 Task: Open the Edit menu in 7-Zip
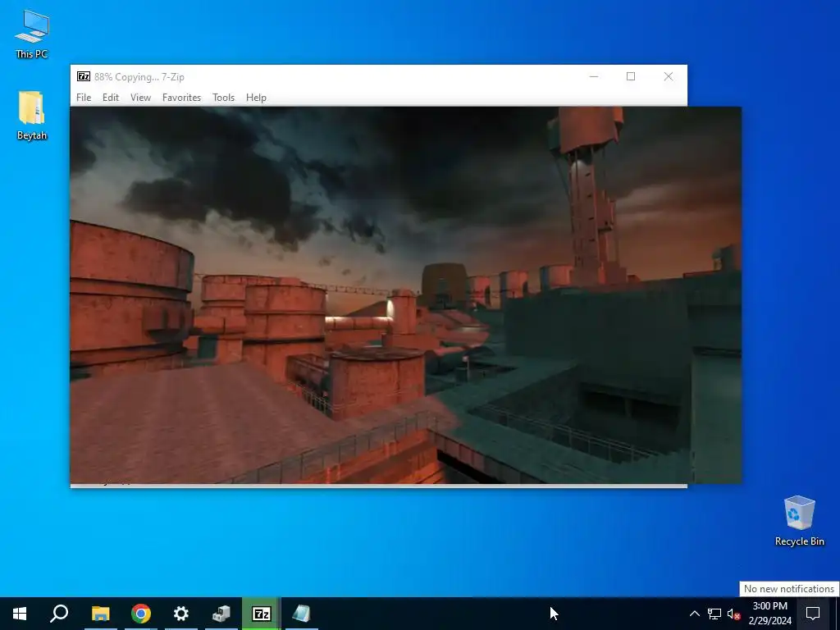(111, 98)
